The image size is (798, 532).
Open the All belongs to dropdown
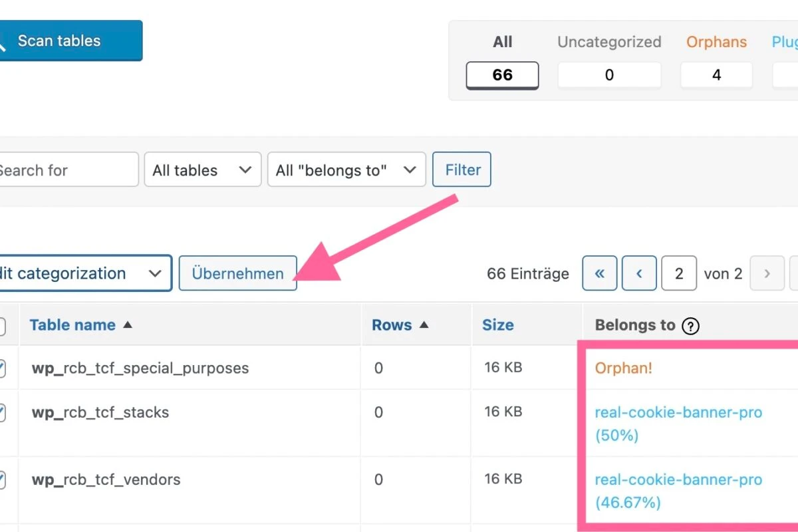pyautogui.click(x=346, y=170)
